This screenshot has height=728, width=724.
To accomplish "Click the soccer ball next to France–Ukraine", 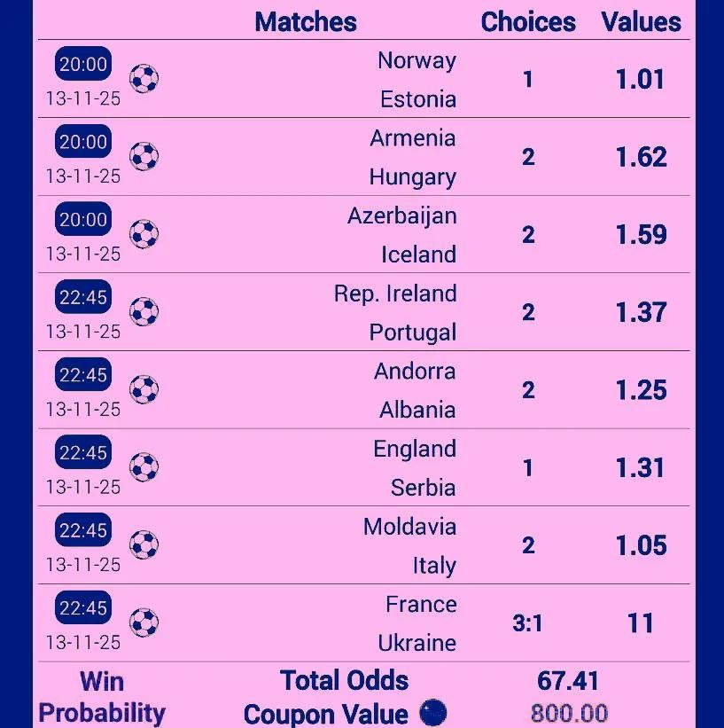I will point(144,623).
